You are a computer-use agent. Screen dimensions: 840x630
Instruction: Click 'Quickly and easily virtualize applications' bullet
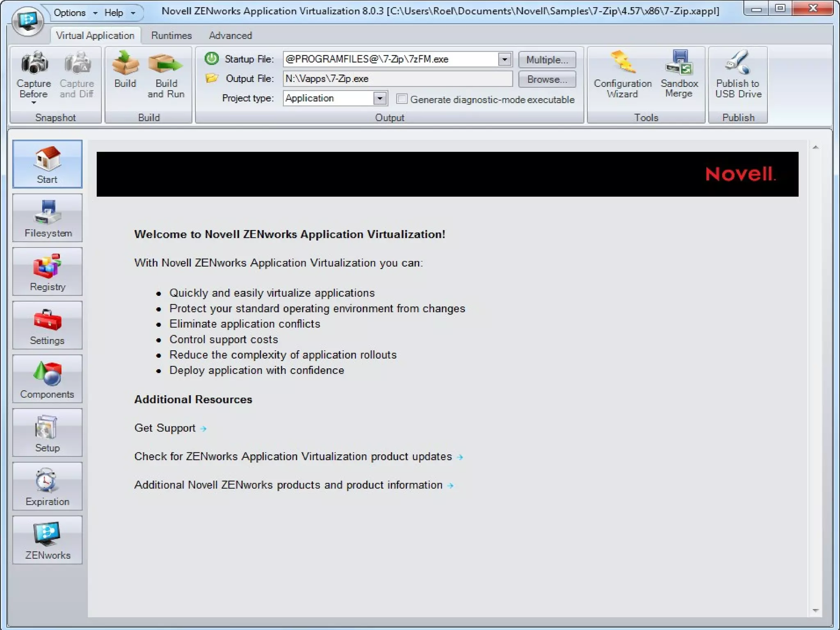point(272,293)
